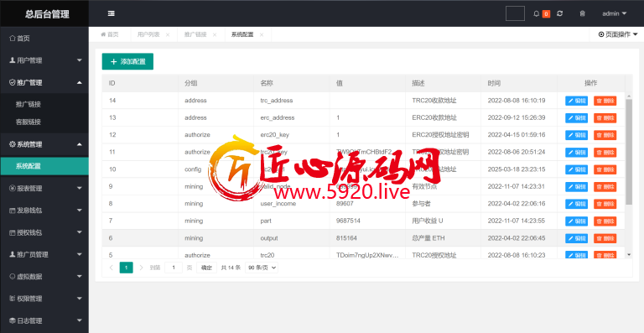The width and height of the screenshot is (644, 333).
Task: Click the next page arrow
Action: point(141,268)
